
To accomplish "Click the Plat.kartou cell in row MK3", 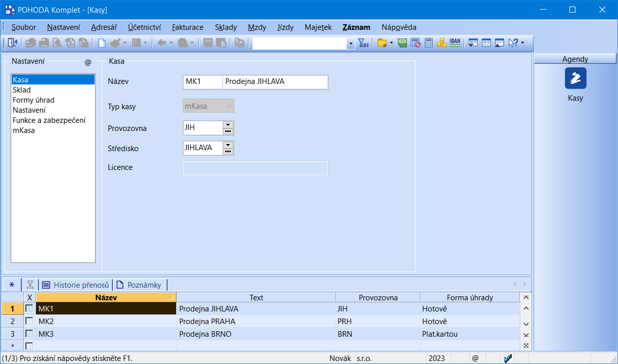I will [x=470, y=334].
